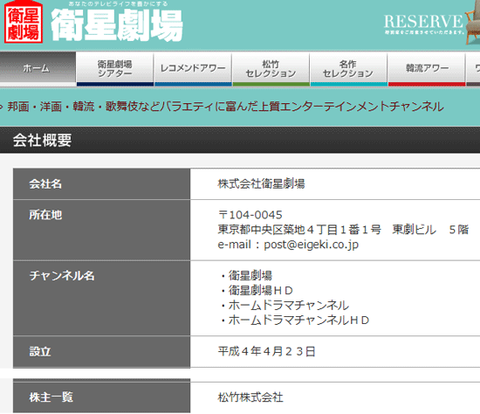Image resolution: width=480 pixels, height=414 pixels.
Task: Click the armchair image in the banner
Action: click(473, 23)
